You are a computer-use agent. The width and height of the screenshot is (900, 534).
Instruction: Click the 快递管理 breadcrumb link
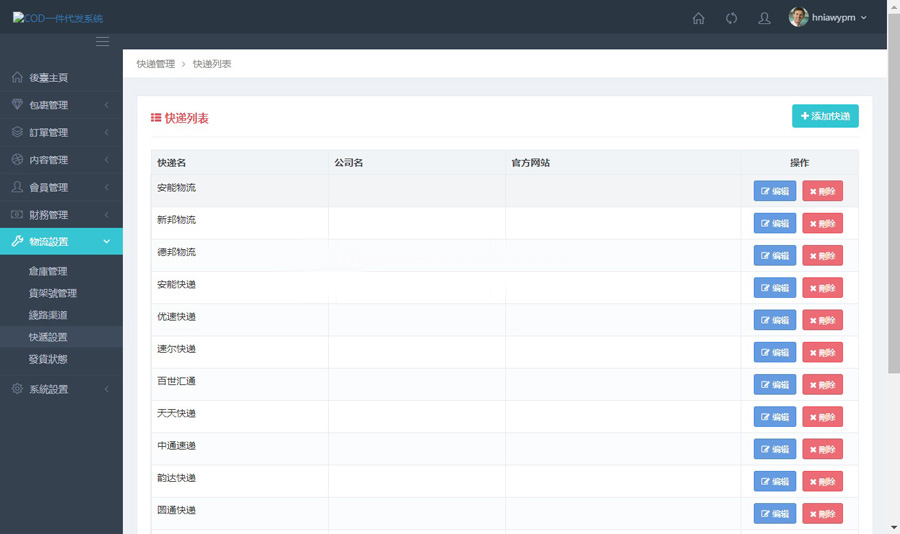click(x=155, y=64)
